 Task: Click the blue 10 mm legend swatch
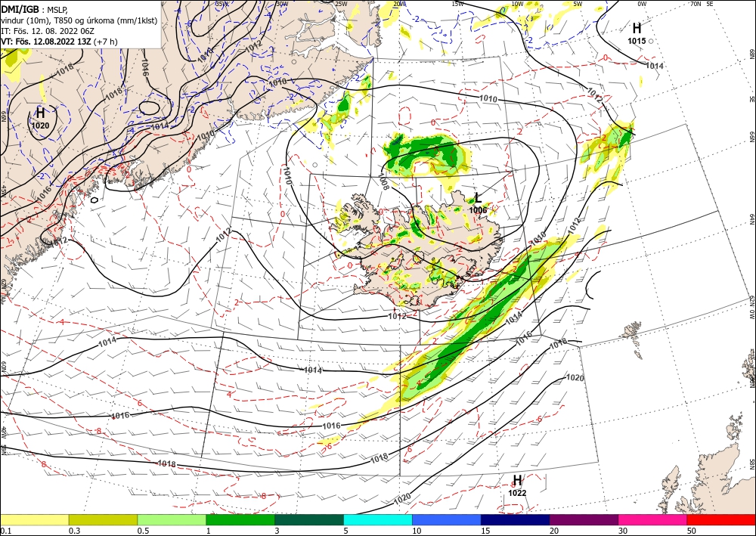447,519
